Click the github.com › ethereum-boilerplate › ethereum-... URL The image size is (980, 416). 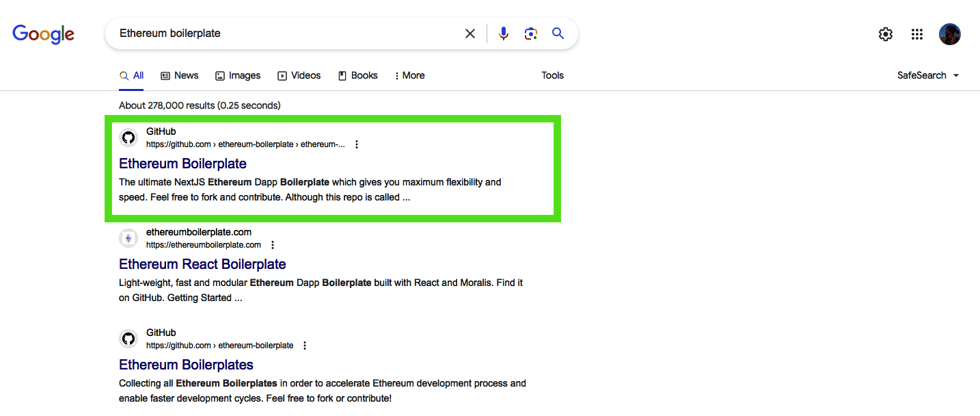pyautogui.click(x=245, y=144)
